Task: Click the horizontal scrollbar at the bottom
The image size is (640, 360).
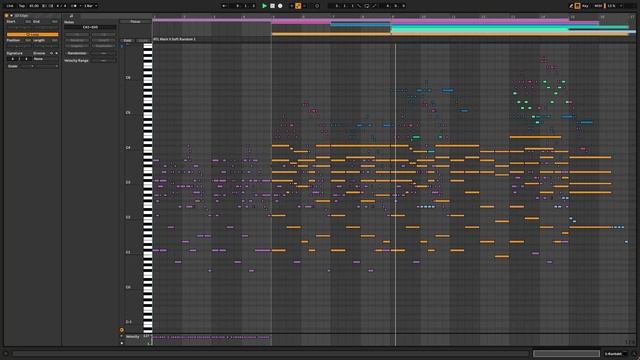Action: coord(270,354)
